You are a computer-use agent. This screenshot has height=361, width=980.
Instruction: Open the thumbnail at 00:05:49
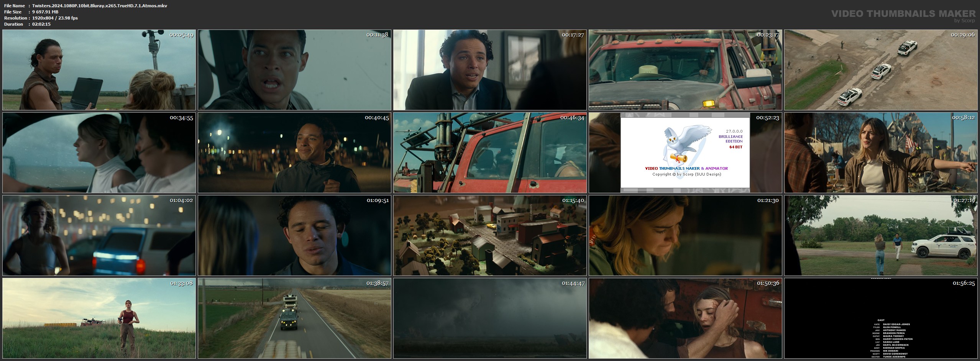coord(99,70)
